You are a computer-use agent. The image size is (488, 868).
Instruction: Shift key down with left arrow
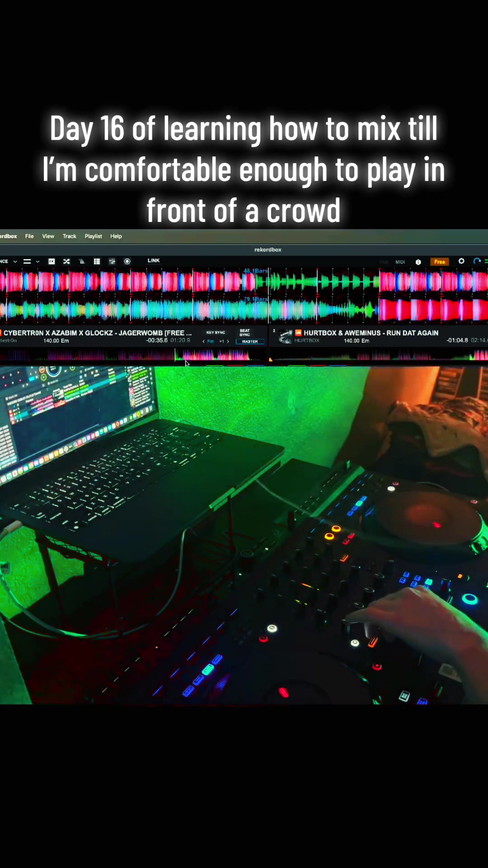coord(203,342)
